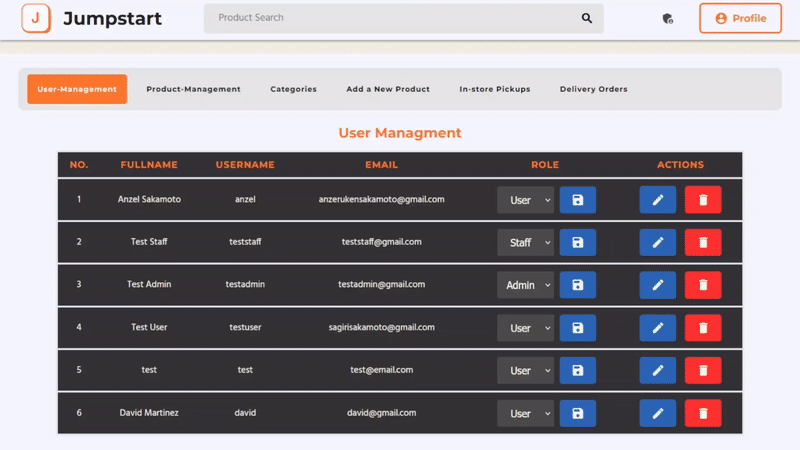Delete user David Martinez
This screenshot has height=450, width=800.
click(703, 413)
